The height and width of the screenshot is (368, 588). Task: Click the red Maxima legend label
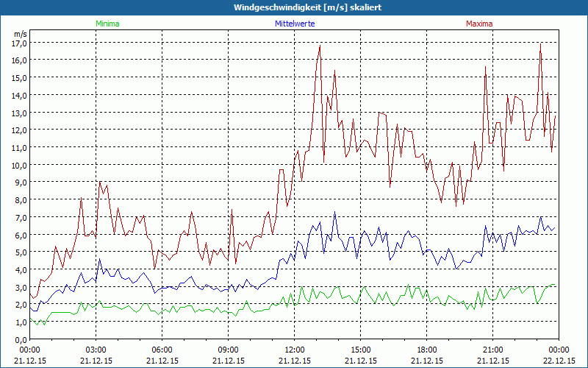[479, 24]
